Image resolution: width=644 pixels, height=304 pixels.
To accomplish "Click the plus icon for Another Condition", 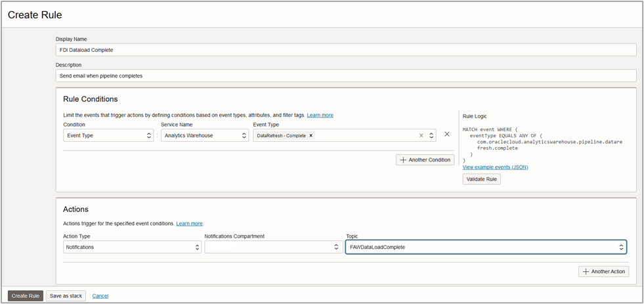I will [x=404, y=160].
